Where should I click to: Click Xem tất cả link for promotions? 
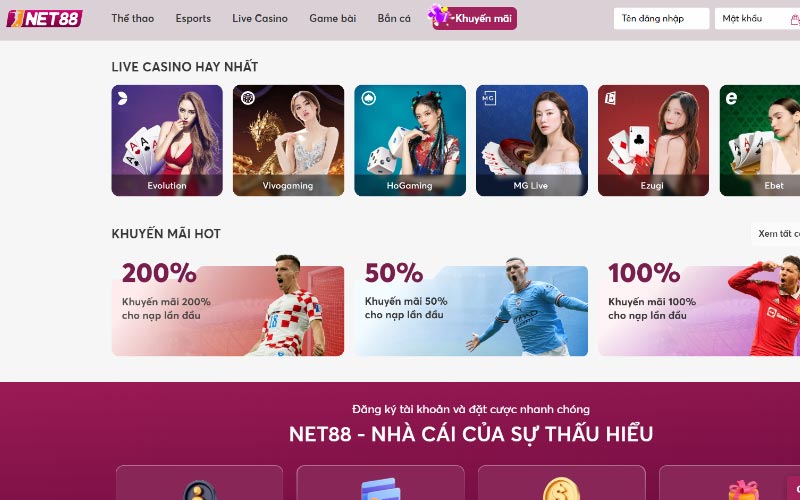pos(779,234)
